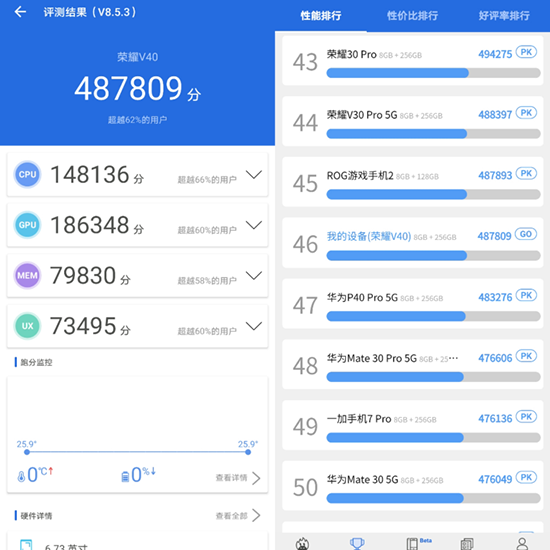
Task: Switch to the 性价比排行 tab
Action: 412,15
